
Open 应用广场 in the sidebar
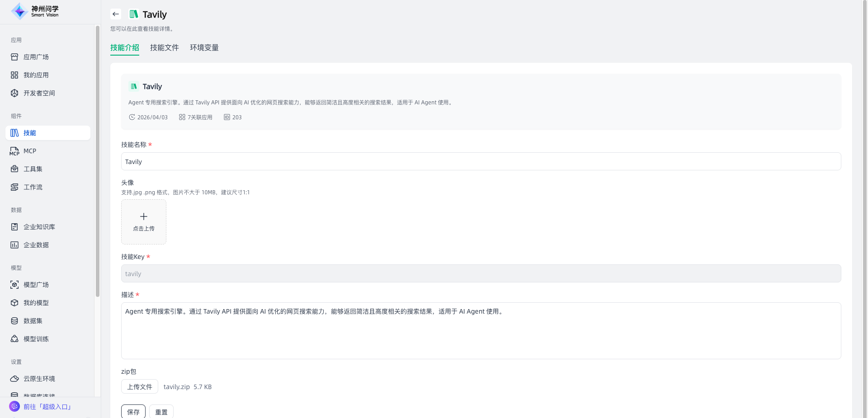(x=48, y=57)
